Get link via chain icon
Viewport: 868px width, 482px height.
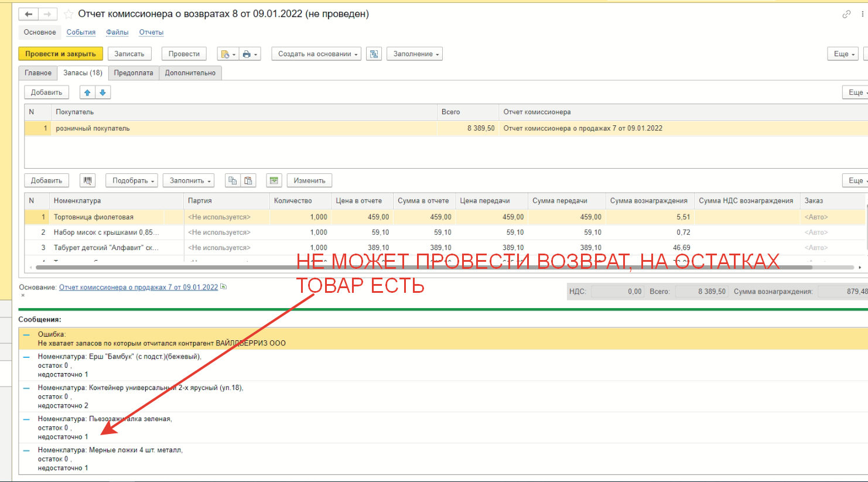846,14
